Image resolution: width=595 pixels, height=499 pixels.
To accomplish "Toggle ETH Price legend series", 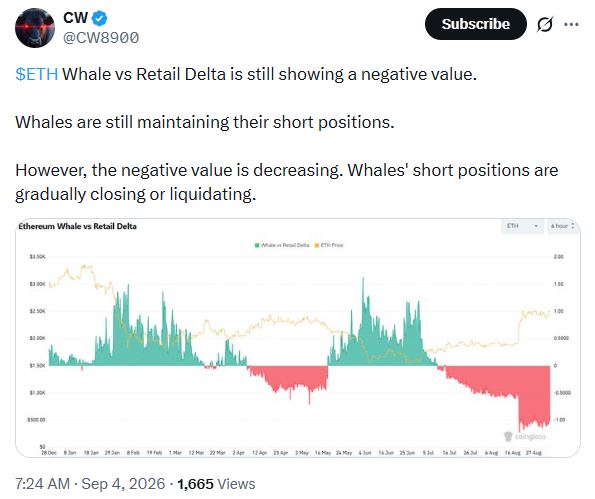I will point(329,245).
